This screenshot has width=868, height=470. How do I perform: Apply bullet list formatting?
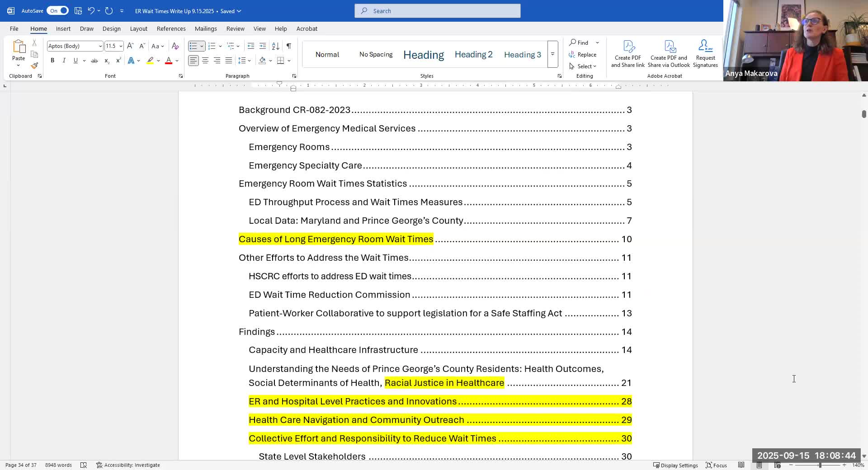pos(193,46)
